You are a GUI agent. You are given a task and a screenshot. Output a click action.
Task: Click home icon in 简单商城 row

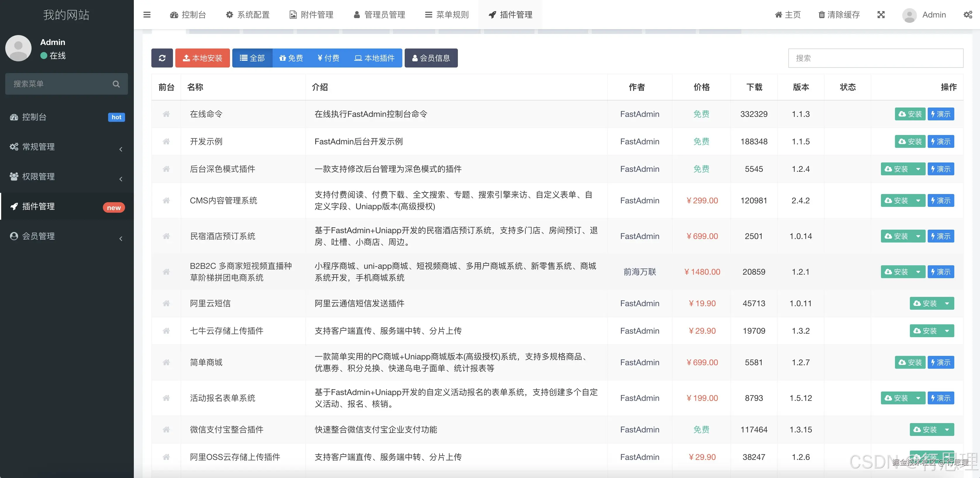click(166, 362)
